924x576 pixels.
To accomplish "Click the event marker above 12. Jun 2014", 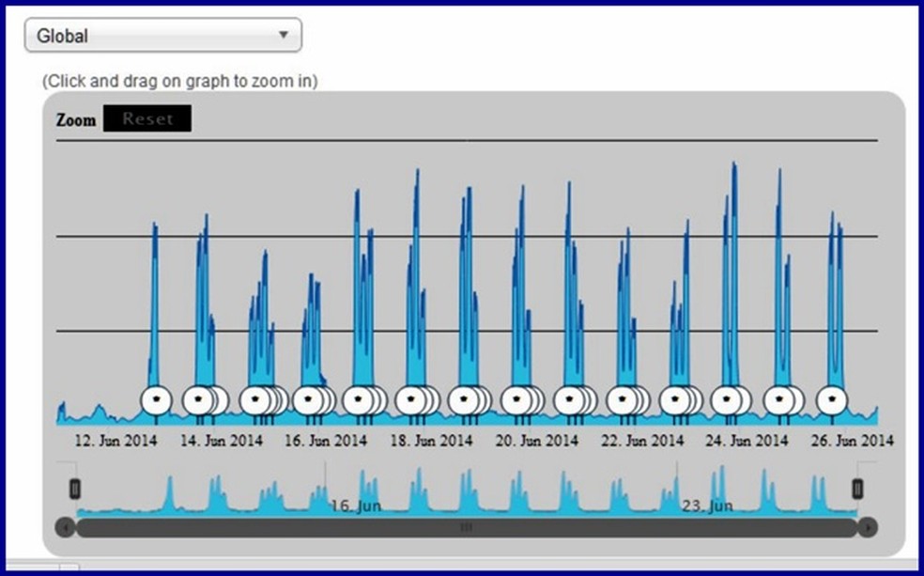I will 156,401.
